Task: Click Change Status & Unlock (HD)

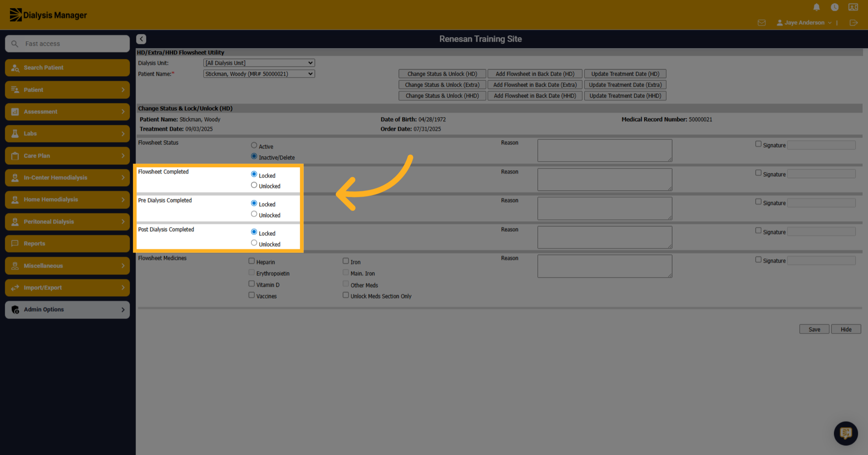Action: [x=442, y=74]
